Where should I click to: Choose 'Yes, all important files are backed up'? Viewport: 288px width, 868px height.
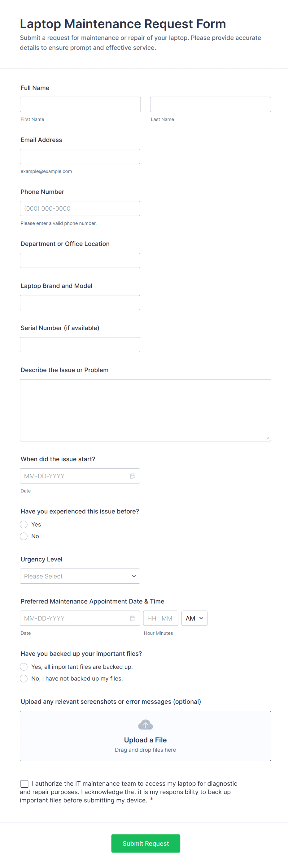coord(24,667)
